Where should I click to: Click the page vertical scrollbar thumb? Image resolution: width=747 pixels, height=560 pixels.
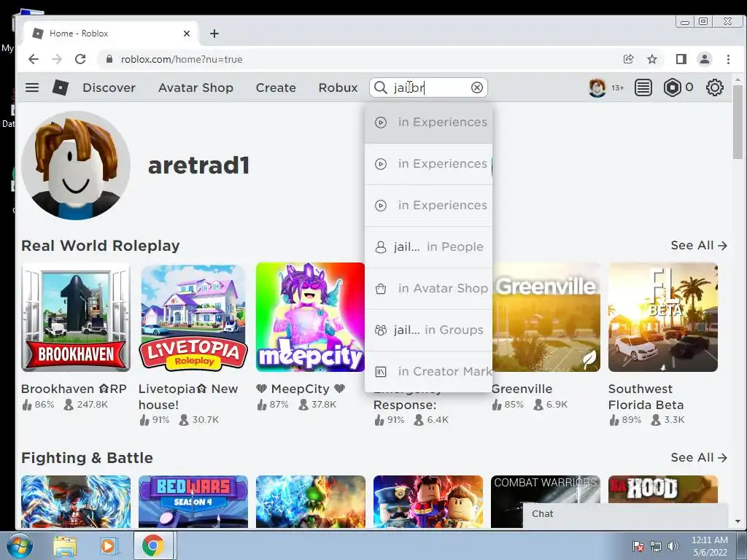coord(738,122)
